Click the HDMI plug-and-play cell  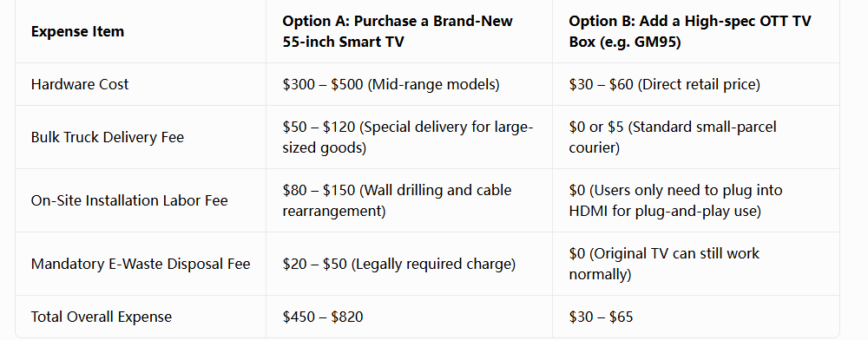point(675,200)
